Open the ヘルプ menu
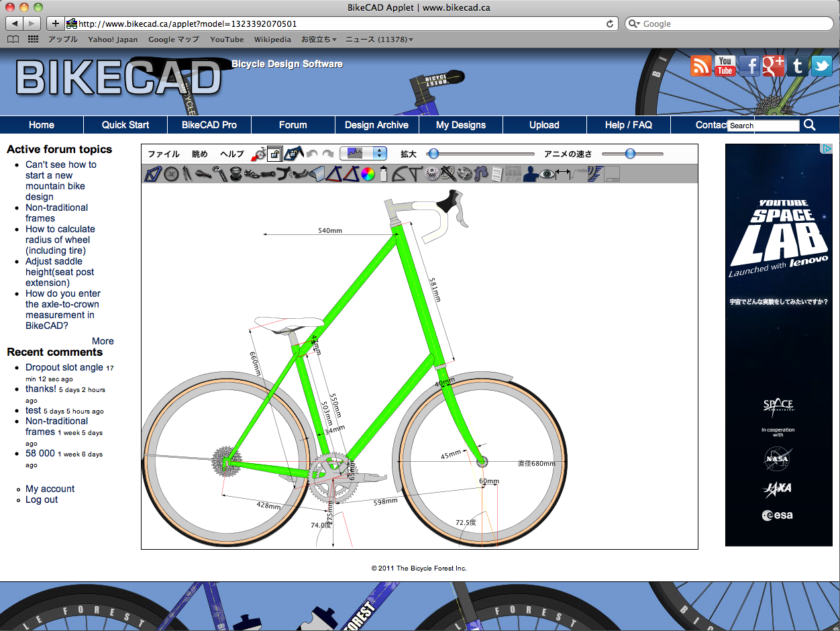Viewport: 840px width, 631px height. pyautogui.click(x=232, y=154)
